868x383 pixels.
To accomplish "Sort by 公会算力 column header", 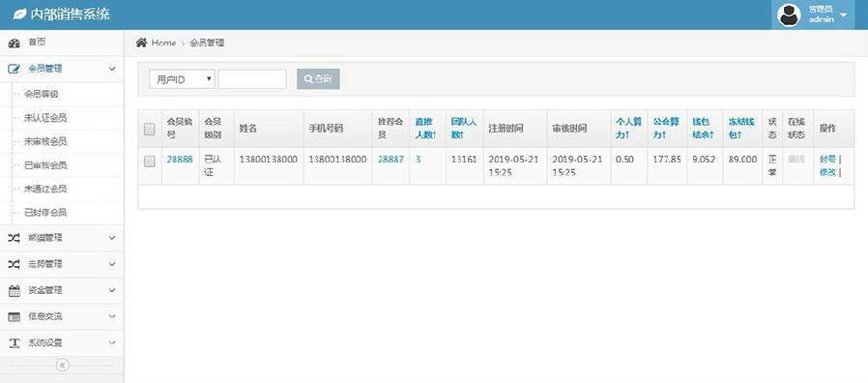I will (x=666, y=128).
